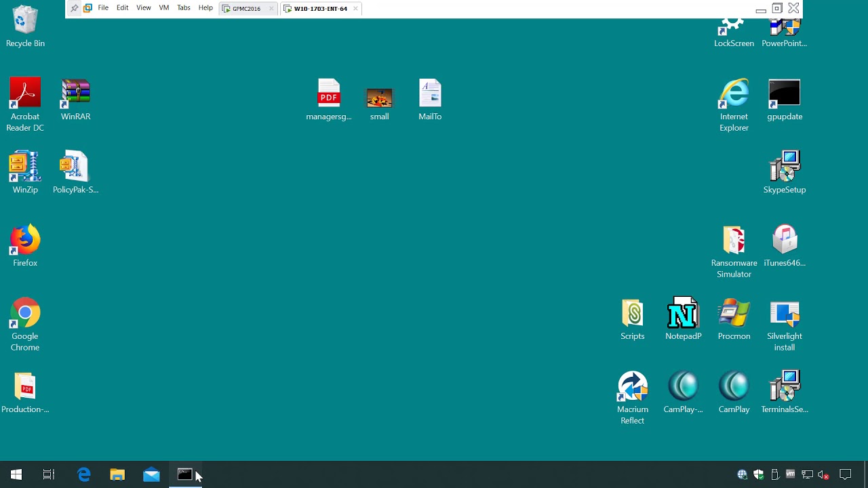Select the WinRAR desktop icon

[x=75, y=100]
